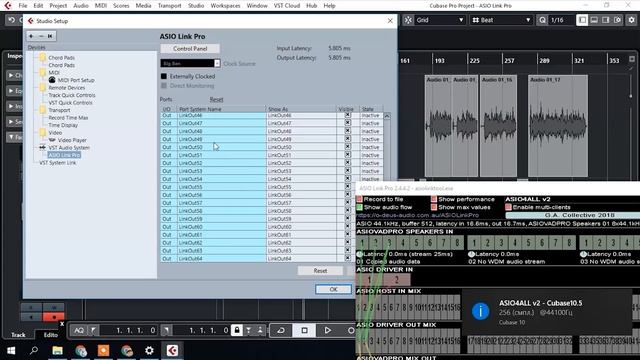Image resolution: width=640 pixels, height=360 pixels.
Task: Click the Record button in transport
Action: click(x=350, y=330)
